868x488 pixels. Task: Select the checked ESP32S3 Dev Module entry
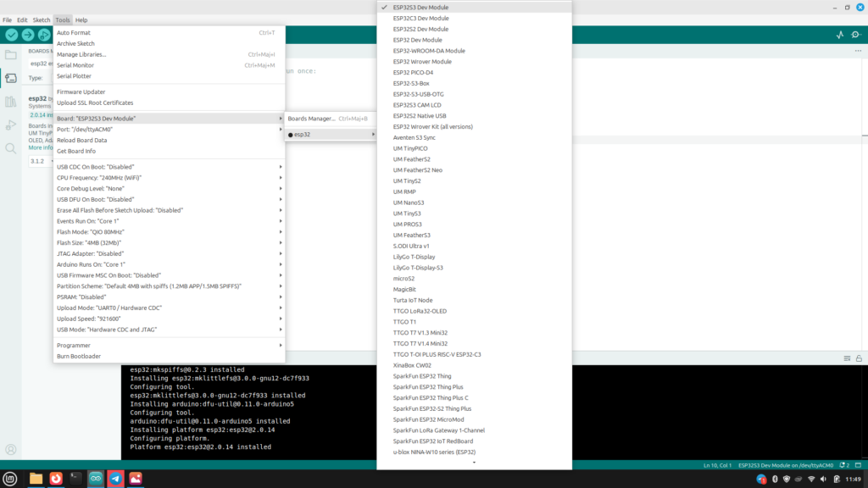pos(475,7)
